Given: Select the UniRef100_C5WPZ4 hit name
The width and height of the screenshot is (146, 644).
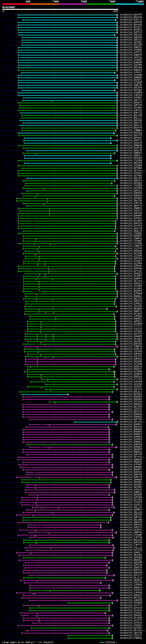Looking at the screenshot, I should click(131, 346).
